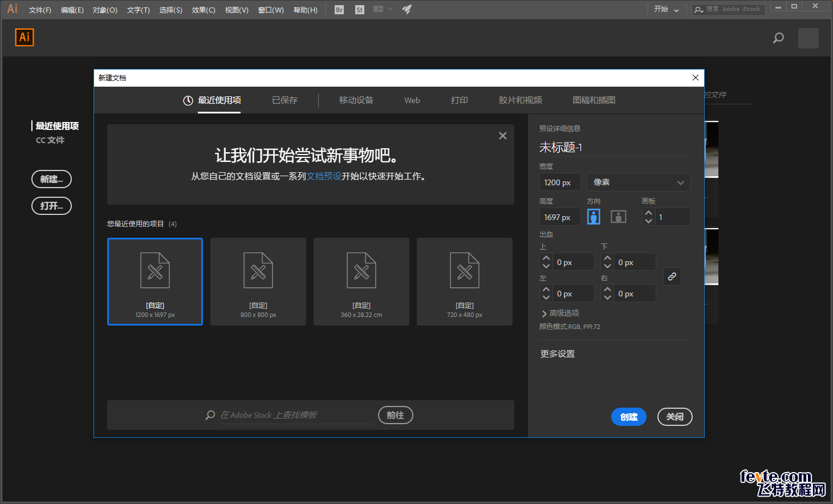Switch to Web presets tab
Viewport: 833px width, 504px height.
pyautogui.click(x=412, y=100)
